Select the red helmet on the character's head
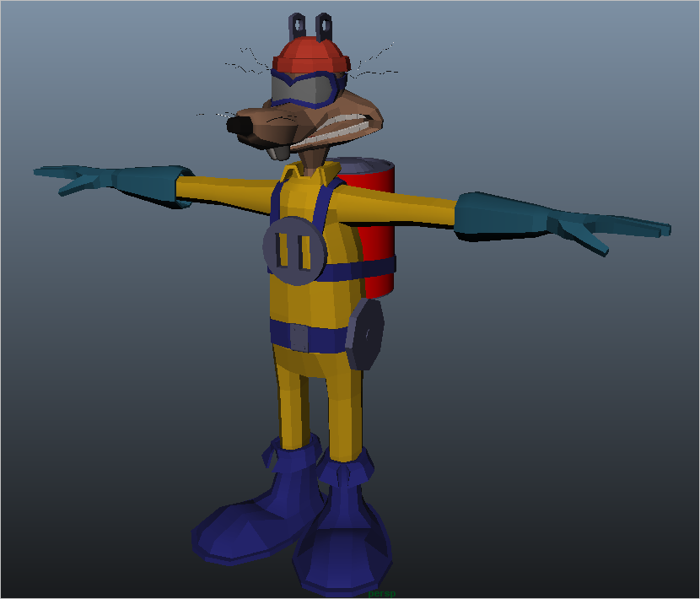The width and height of the screenshot is (700, 599). pos(310,55)
